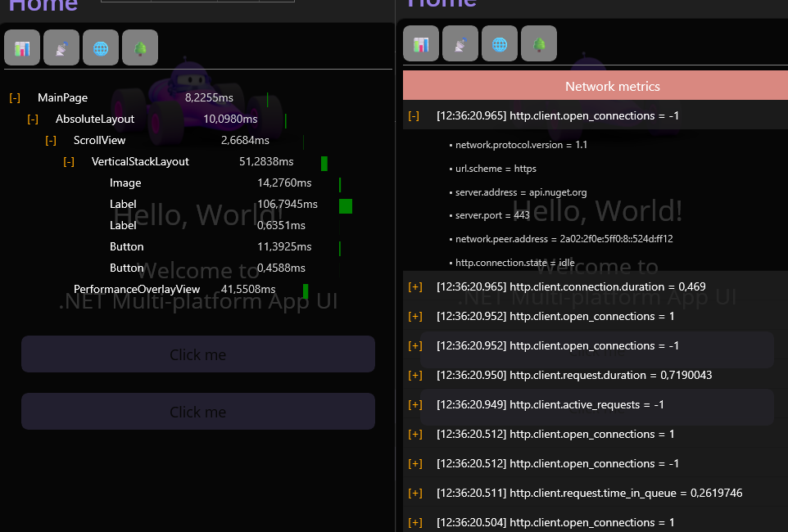Expand the 12:36:20.952 open_connections = 1 entry

[x=415, y=317]
